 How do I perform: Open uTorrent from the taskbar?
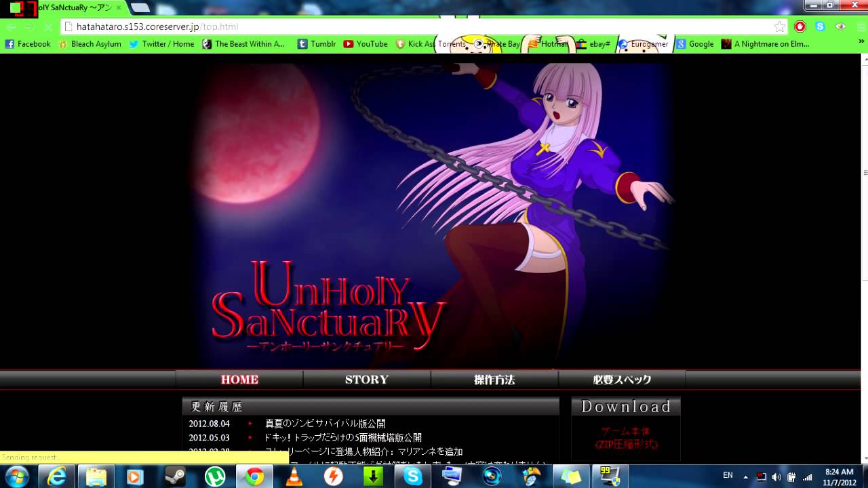[x=215, y=476]
